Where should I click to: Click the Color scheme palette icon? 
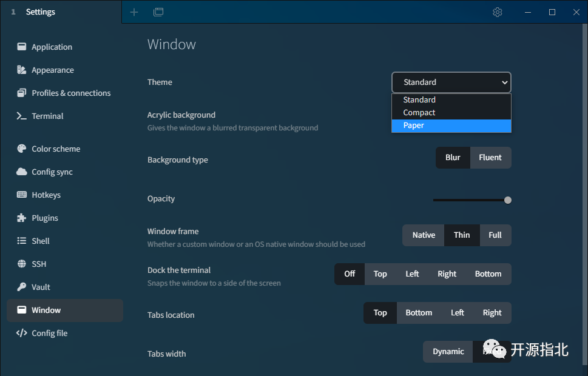(x=22, y=149)
